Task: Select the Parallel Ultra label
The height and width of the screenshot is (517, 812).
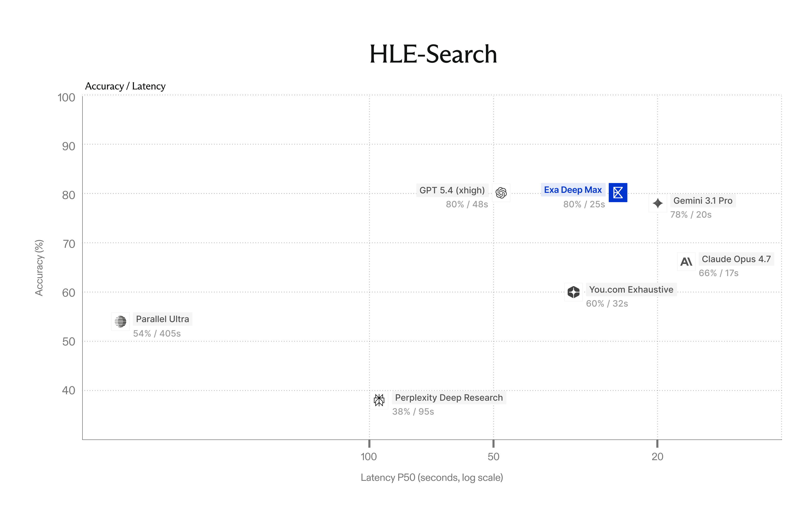Action: pos(162,319)
